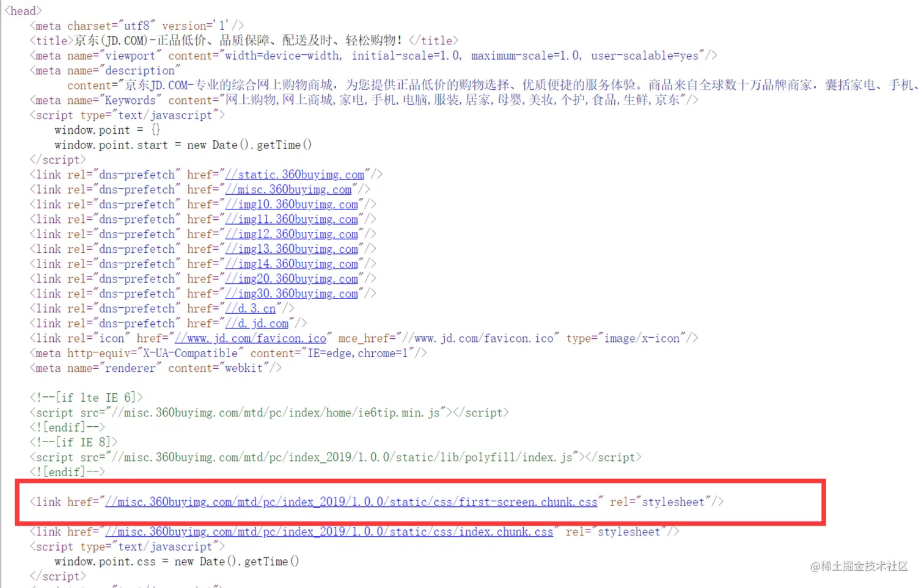Click the ie6tip.min.js script line

click(269, 413)
